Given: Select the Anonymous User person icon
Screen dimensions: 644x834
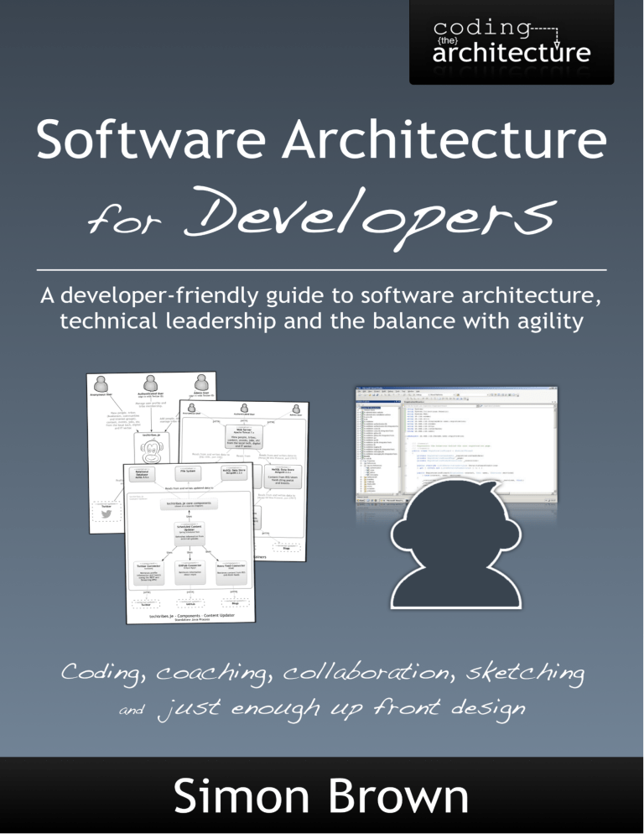Looking at the screenshot, I should [101, 384].
